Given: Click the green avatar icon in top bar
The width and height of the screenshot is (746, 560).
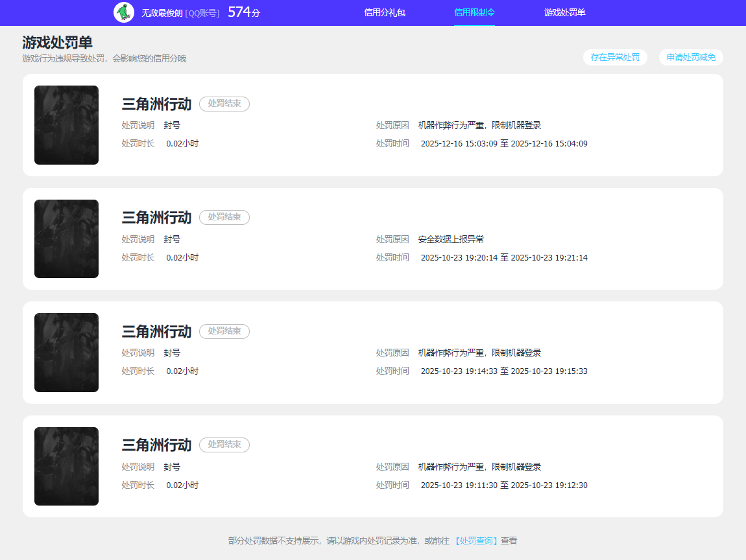Looking at the screenshot, I should tap(124, 12).
